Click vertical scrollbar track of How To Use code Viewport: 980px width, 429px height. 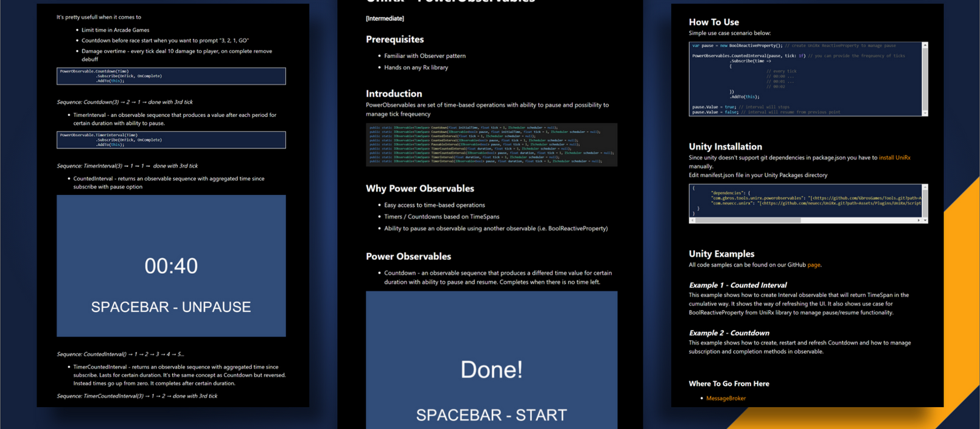click(925, 79)
